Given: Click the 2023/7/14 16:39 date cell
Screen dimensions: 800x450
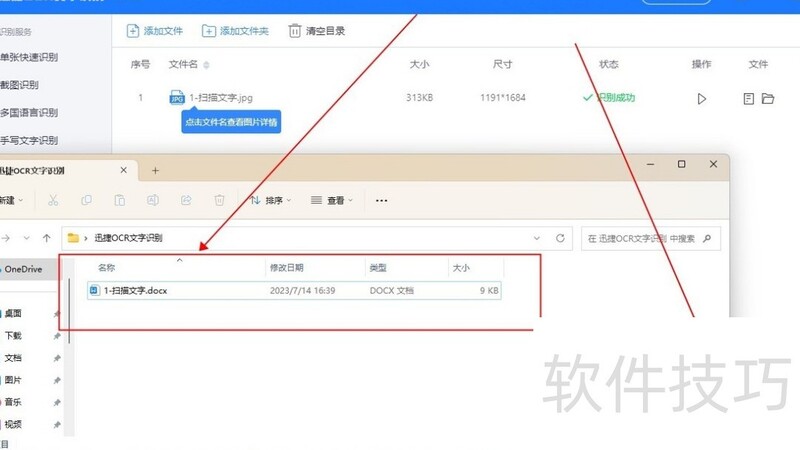Looking at the screenshot, I should (x=303, y=290).
